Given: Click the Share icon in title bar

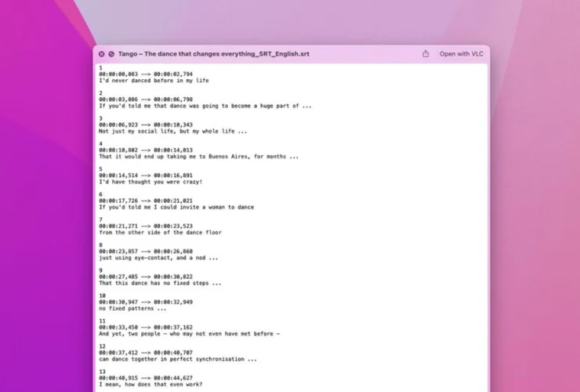Looking at the screenshot, I should (426, 53).
